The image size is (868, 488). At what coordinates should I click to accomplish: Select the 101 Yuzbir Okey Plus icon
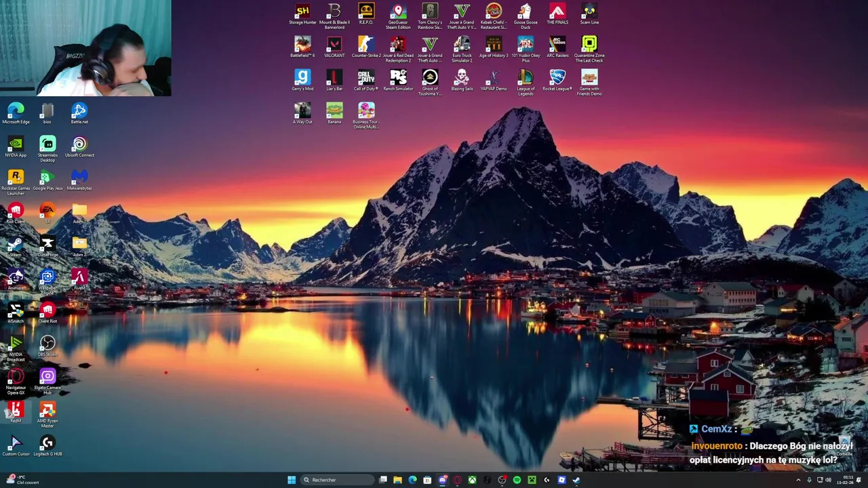point(526,49)
